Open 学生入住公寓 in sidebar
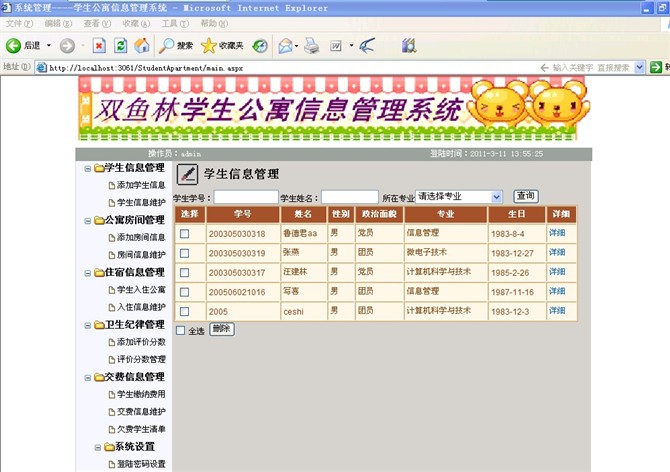670x472 pixels. (141, 290)
